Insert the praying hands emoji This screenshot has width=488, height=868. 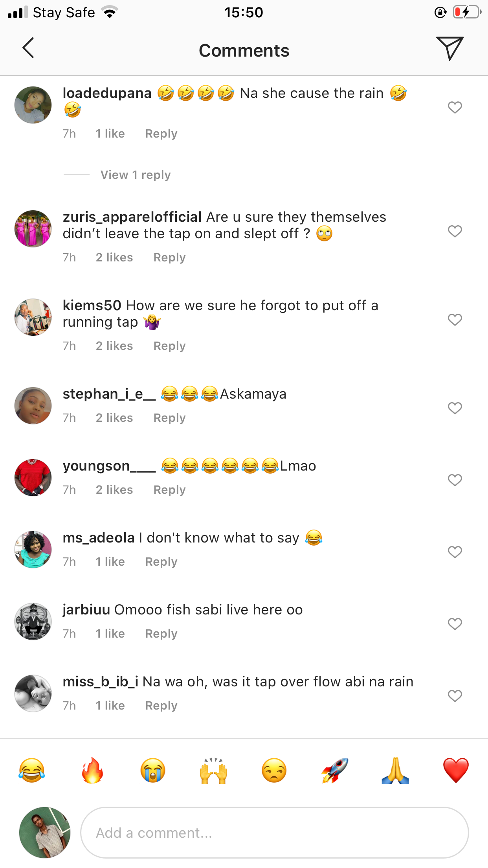click(x=395, y=771)
